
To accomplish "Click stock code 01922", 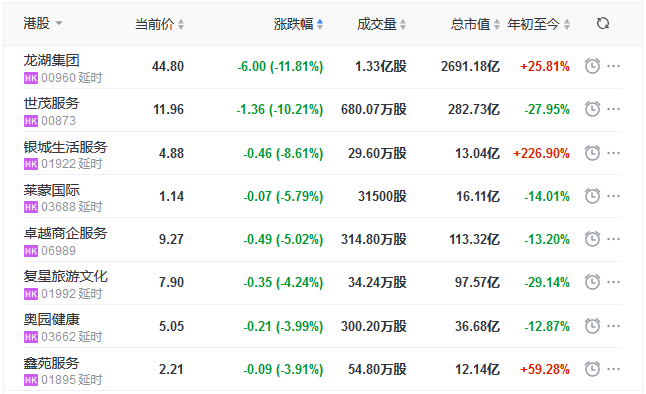I will [59, 164].
